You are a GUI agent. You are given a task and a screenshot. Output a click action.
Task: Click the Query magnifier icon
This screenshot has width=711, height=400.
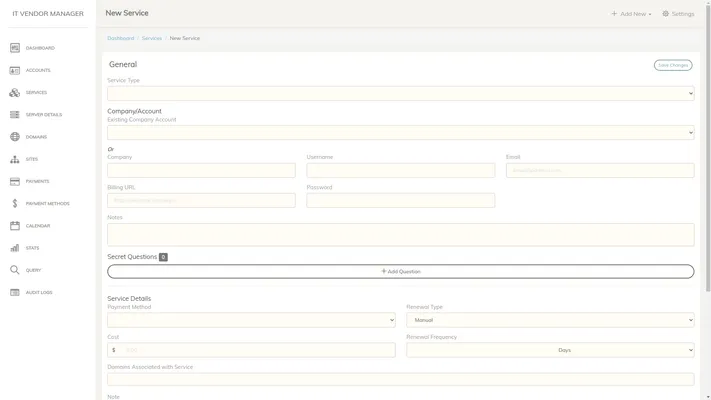(x=15, y=270)
